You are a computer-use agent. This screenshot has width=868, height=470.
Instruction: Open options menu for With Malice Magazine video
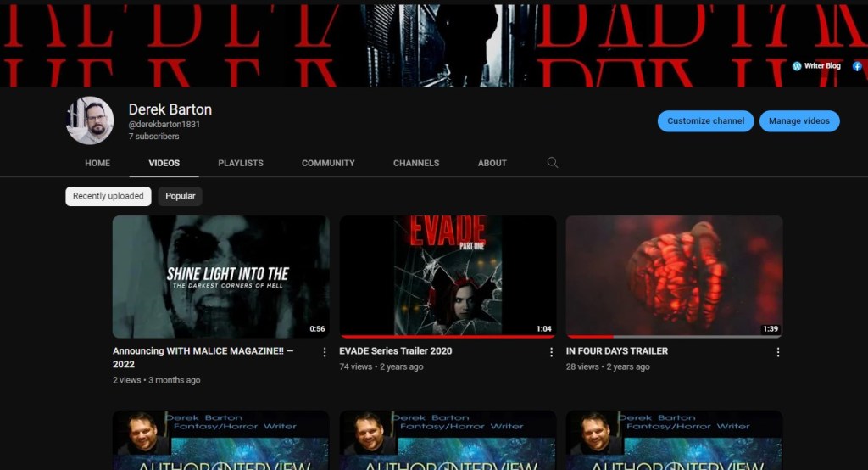(324, 352)
